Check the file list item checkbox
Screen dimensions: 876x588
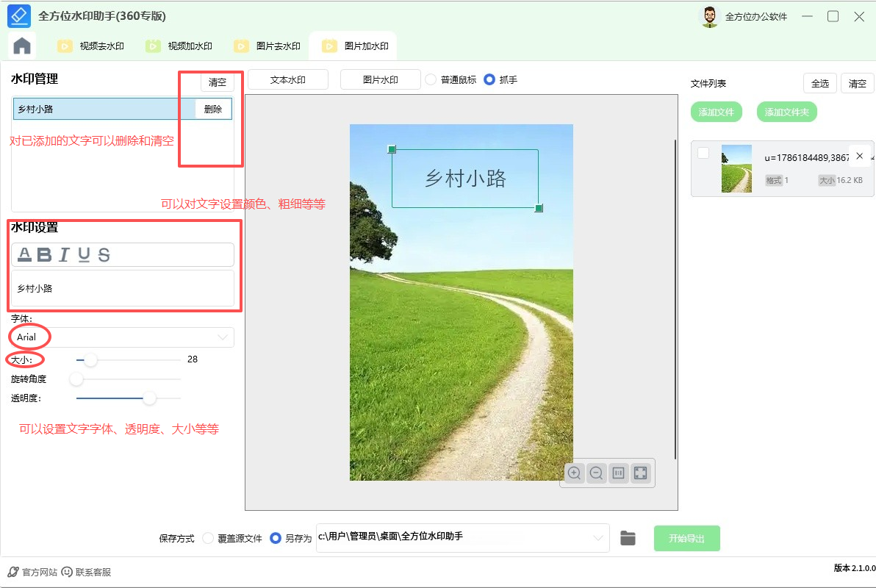tap(703, 152)
